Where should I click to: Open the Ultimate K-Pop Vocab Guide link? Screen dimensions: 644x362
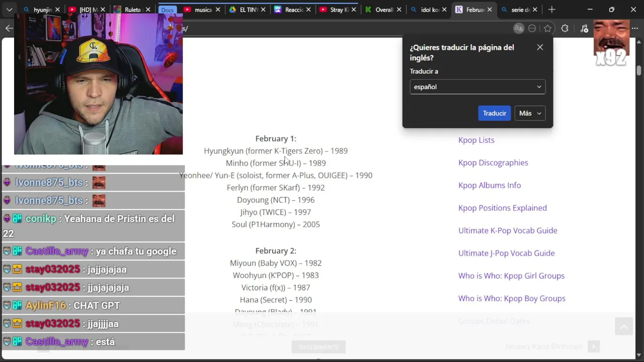(x=508, y=230)
